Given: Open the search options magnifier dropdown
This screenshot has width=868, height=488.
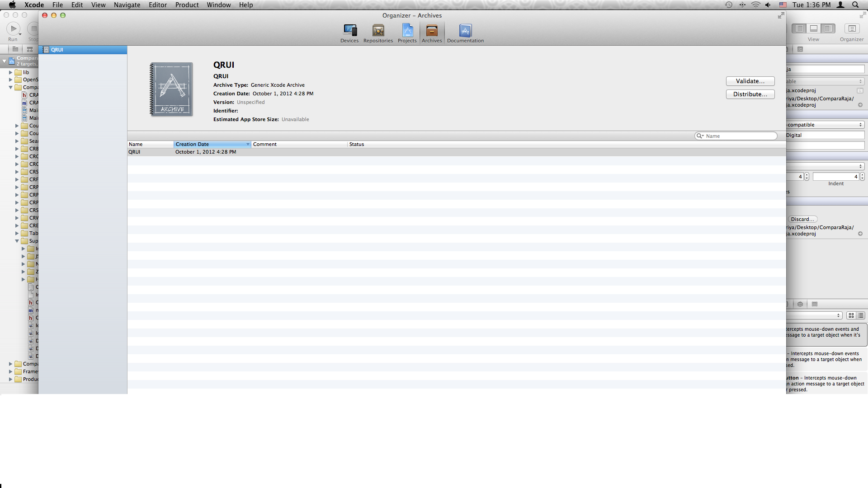Looking at the screenshot, I should click(700, 136).
